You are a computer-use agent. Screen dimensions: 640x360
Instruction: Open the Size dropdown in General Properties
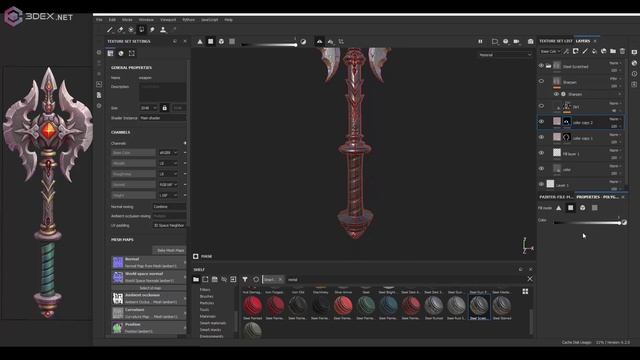tap(148, 108)
